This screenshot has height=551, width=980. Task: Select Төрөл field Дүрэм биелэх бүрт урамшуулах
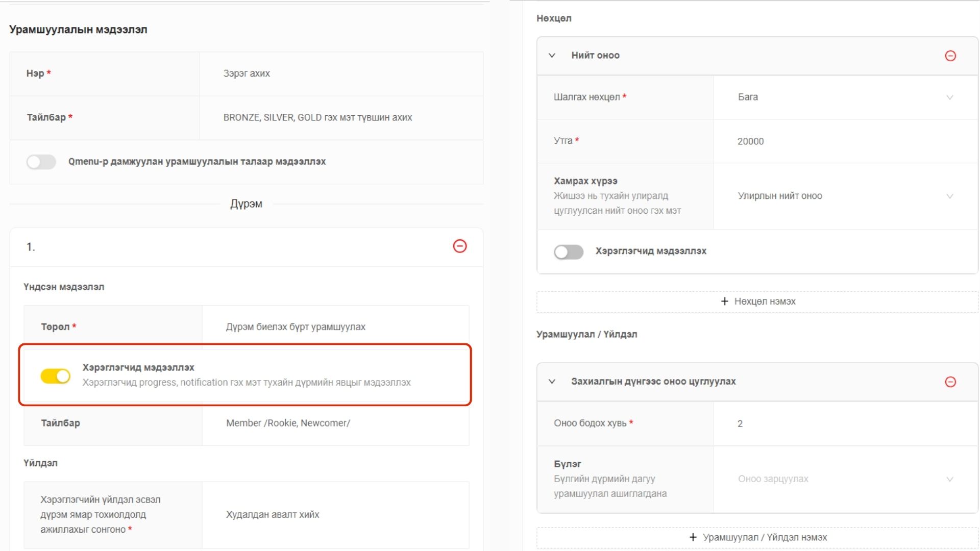click(335, 327)
